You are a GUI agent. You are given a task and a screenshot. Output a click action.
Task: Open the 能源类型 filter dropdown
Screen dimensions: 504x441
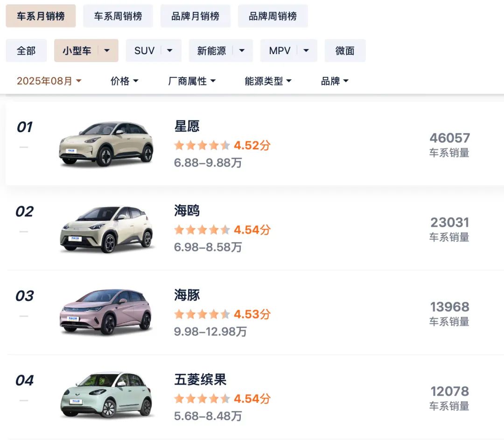[268, 81]
